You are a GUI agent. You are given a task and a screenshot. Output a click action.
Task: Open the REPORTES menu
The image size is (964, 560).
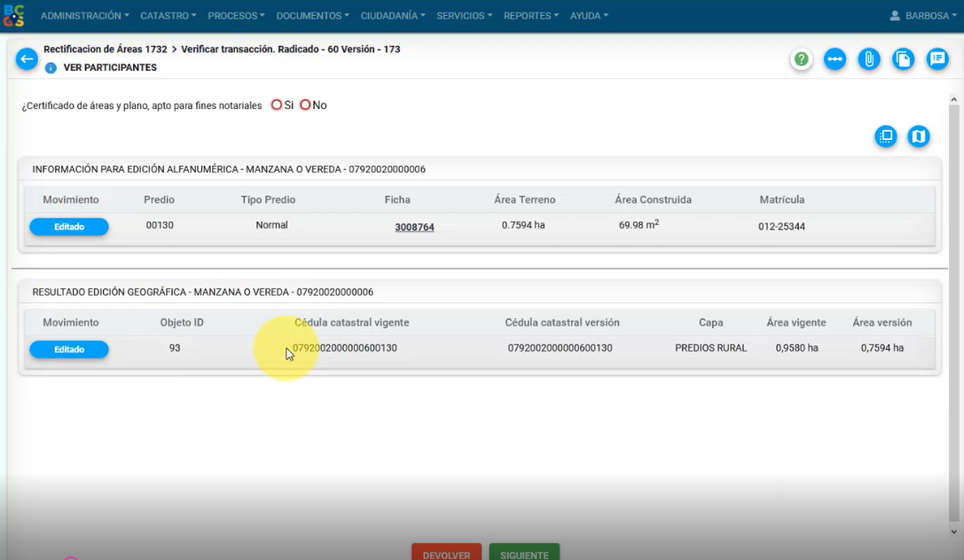530,16
